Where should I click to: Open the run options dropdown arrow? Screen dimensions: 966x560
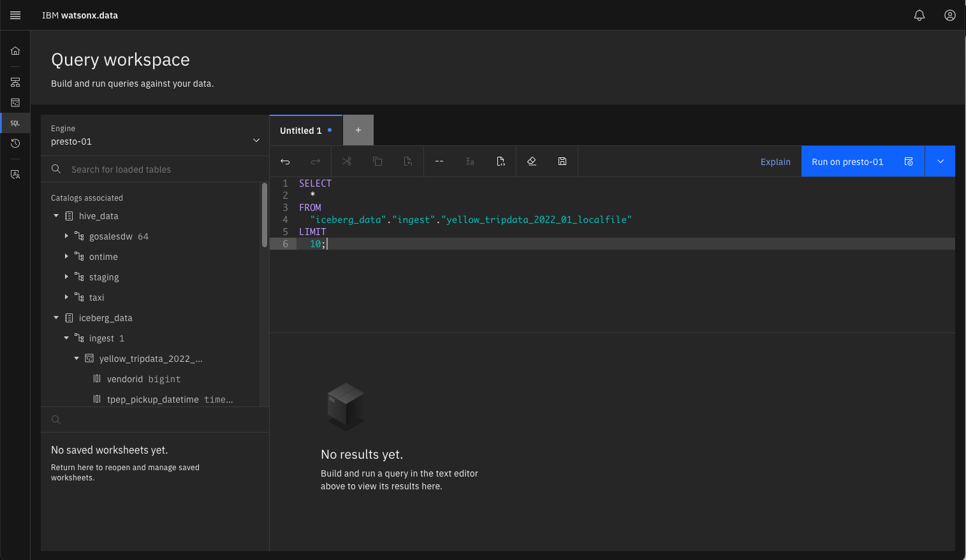(x=940, y=161)
